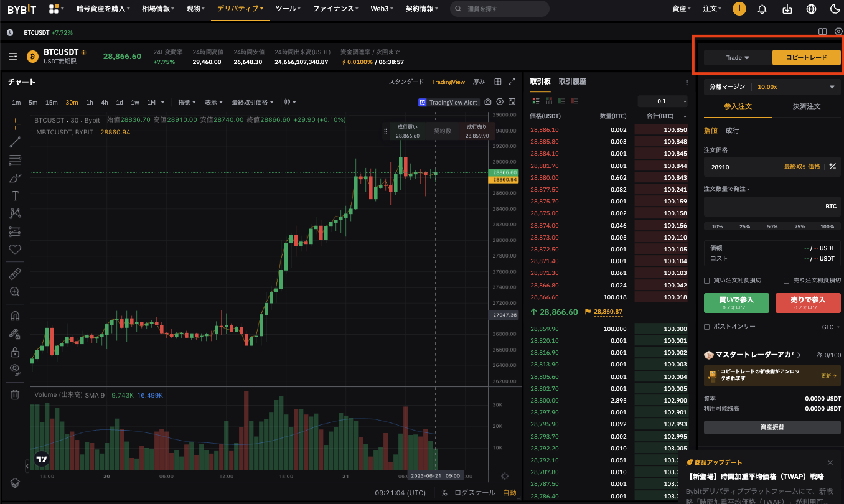Open the trend line drawing tool
Screen dimensions: 844x504
16,142
